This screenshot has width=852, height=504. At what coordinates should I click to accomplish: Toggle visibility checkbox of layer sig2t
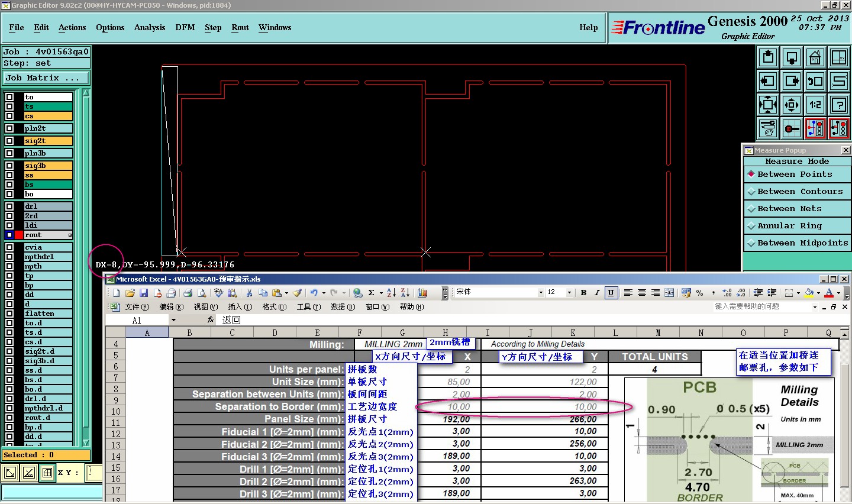coord(9,141)
